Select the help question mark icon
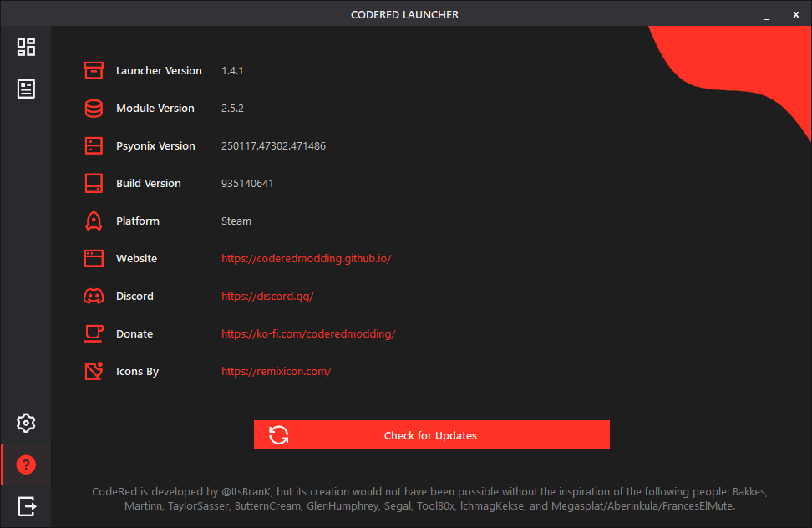 coord(26,465)
